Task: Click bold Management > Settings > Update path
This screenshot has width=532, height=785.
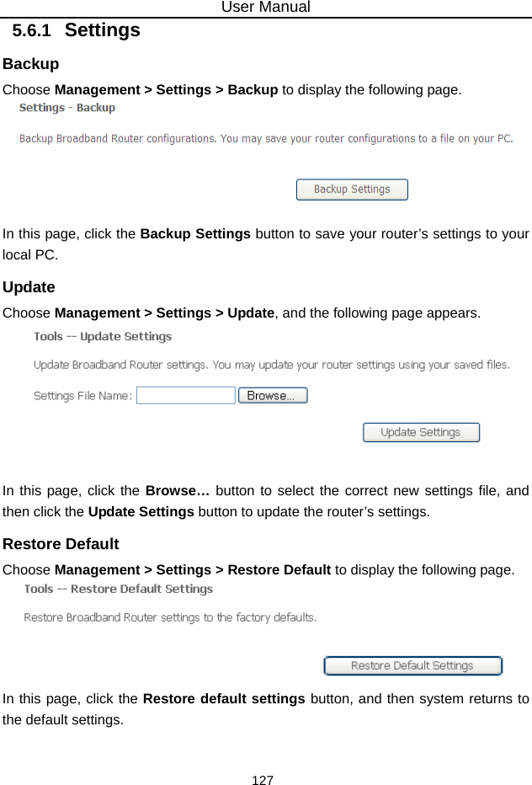Action: click(x=164, y=313)
